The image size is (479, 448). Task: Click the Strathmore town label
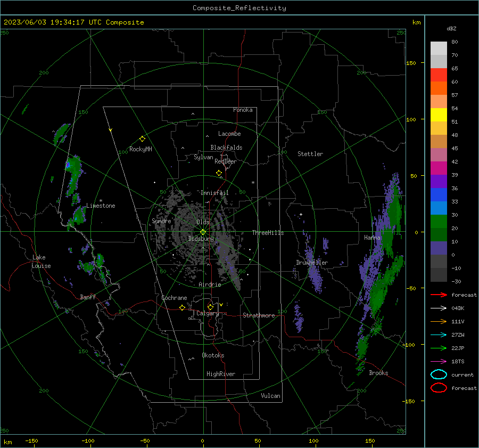(259, 315)
